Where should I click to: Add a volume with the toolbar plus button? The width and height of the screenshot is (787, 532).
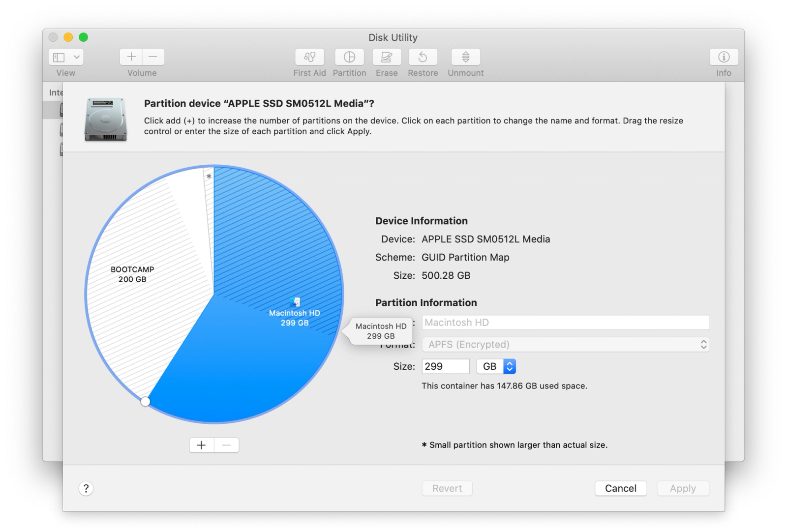pos(131,57)
